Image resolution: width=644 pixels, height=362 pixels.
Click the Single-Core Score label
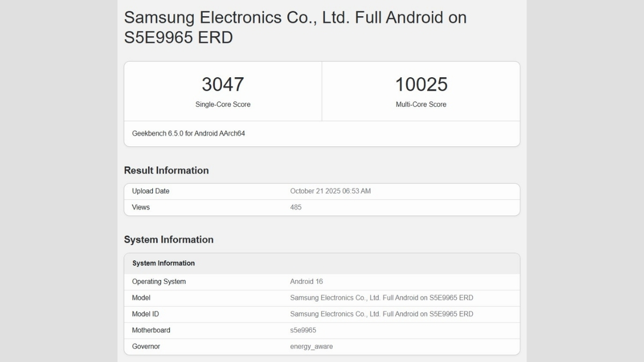(223, 105)
